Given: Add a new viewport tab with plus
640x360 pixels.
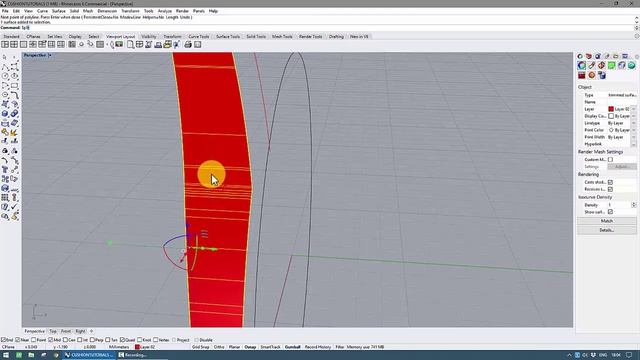Looking at the screenshot, I should (x=91, y=331).
